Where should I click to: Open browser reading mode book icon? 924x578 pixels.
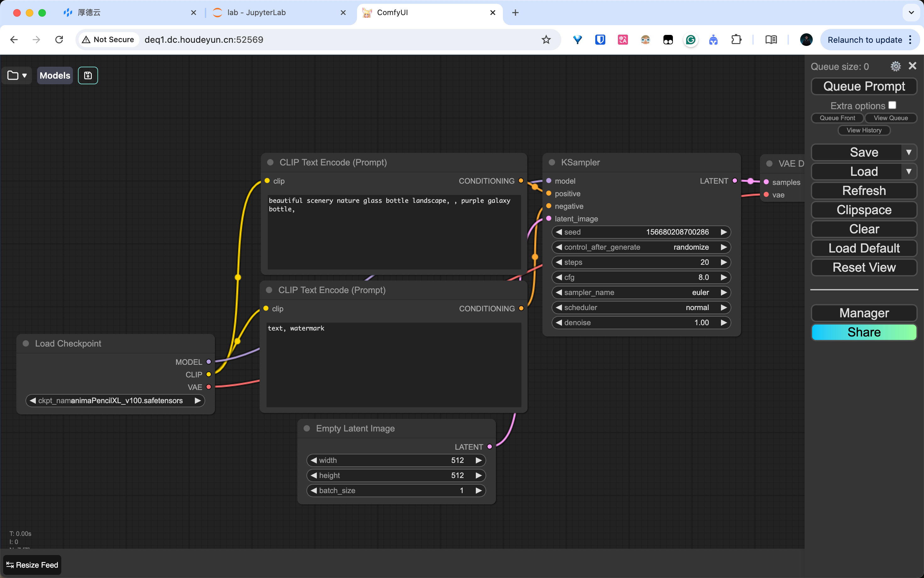coord(771,40)
